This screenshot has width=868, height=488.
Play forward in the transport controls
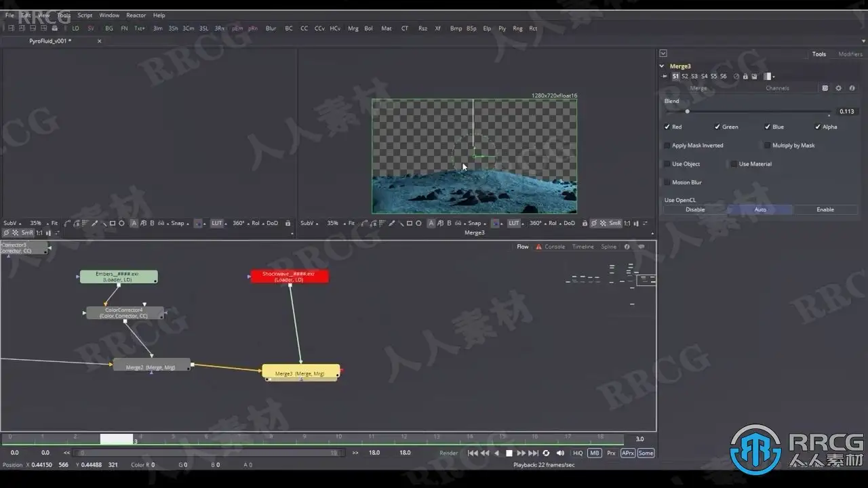pyautogui.click(x=521, y=453)
